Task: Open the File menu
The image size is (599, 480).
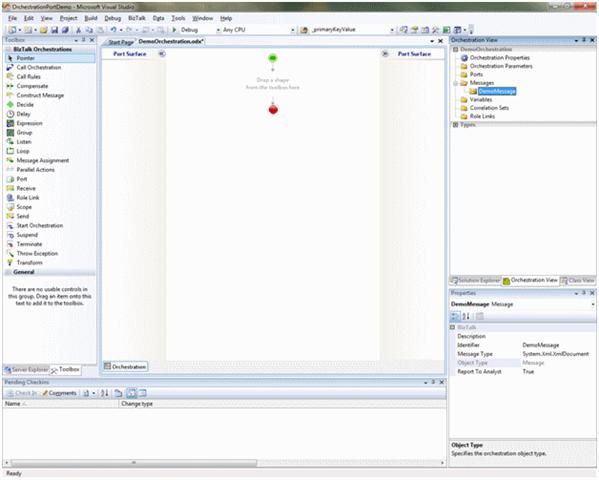Action: coord(13,18)
